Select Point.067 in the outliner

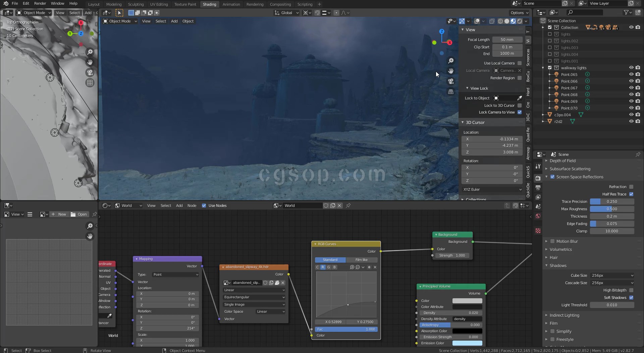click(x=569, y=88)
